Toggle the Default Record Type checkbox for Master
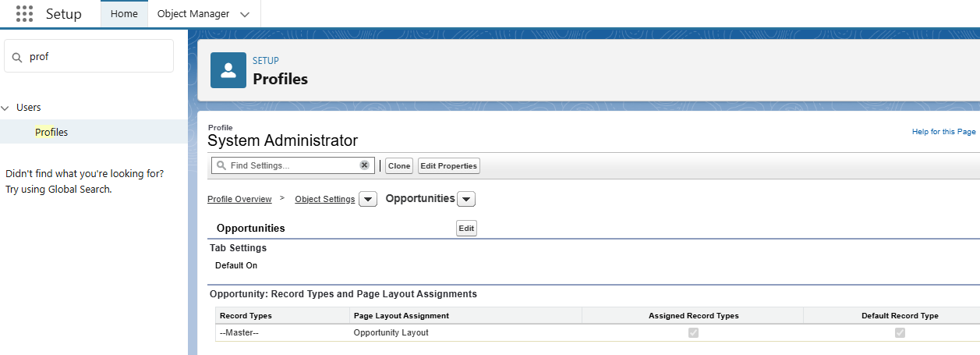This screenshot has width=980, height=355. point(900,332)
